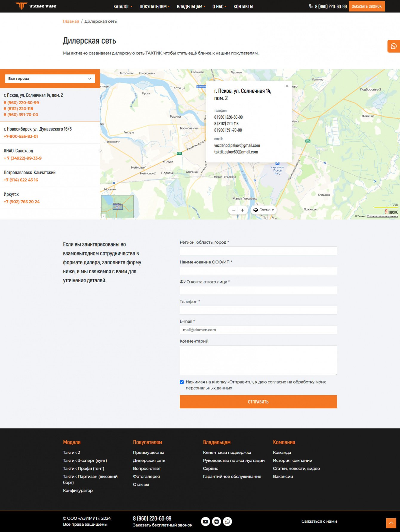The image size is (400, 532).
Task: Open the Контакты menu item
Action: (x=243, y=7)
